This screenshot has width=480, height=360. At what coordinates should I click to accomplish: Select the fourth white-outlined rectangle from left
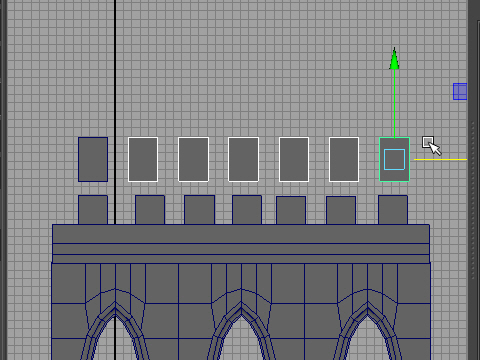pyautogui.click(x=294, y=159)
